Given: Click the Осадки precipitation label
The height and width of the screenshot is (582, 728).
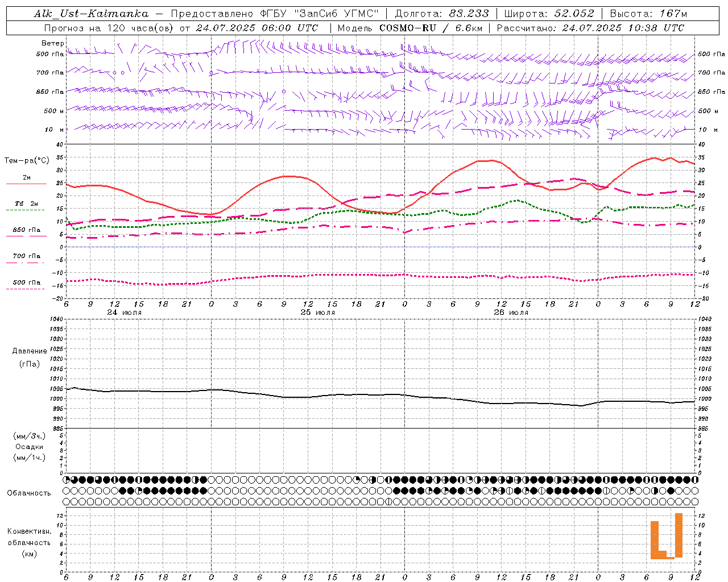Looking at the screenshot, I should 30,447.
